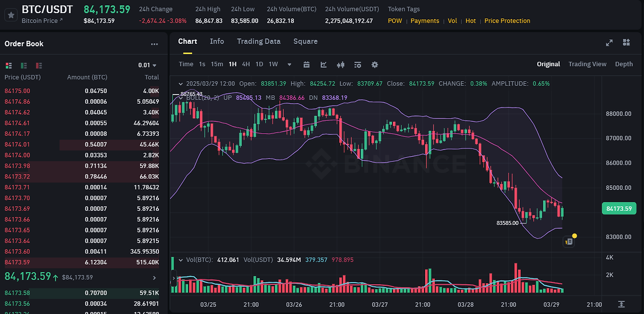Open the calendar date picker icon

coord(306,64)
